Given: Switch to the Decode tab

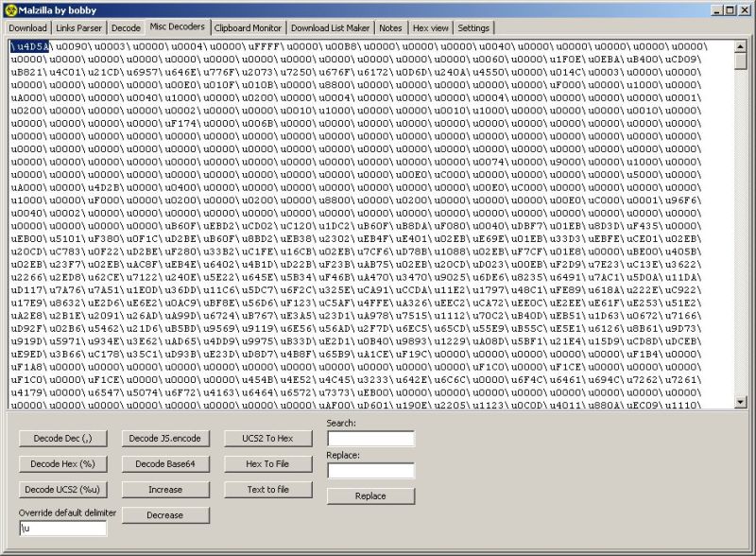Looking at the screenshot, I should pos(125,27).
